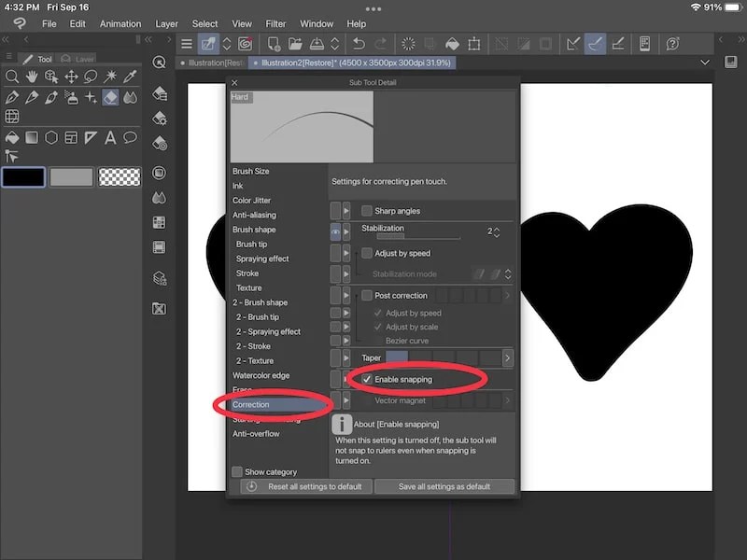The height and width of the screenshot is (560, 747).
Task: Select the Text tool
Action: 110,137
